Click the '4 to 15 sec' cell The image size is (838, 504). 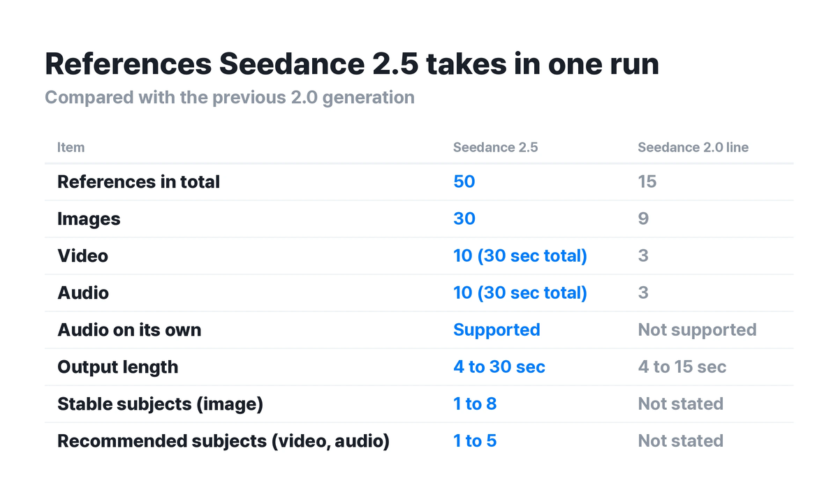(x=682, y=367)
